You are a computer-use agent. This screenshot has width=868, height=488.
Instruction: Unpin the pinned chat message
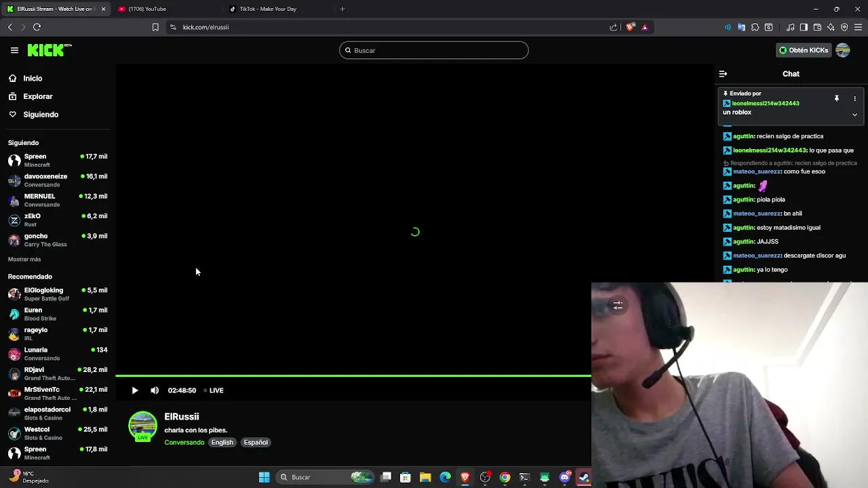pos(837,99)
